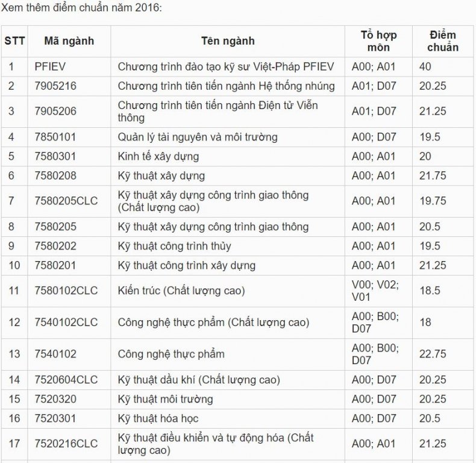Click Kiến trúc (Chất lượng cao)

click(181, 291)
